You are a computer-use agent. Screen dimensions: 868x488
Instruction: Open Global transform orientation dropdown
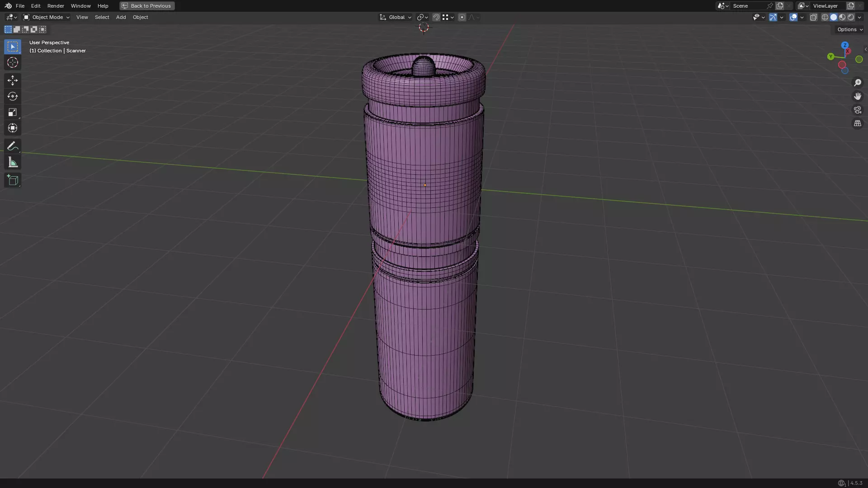click(x=396, y=17)
